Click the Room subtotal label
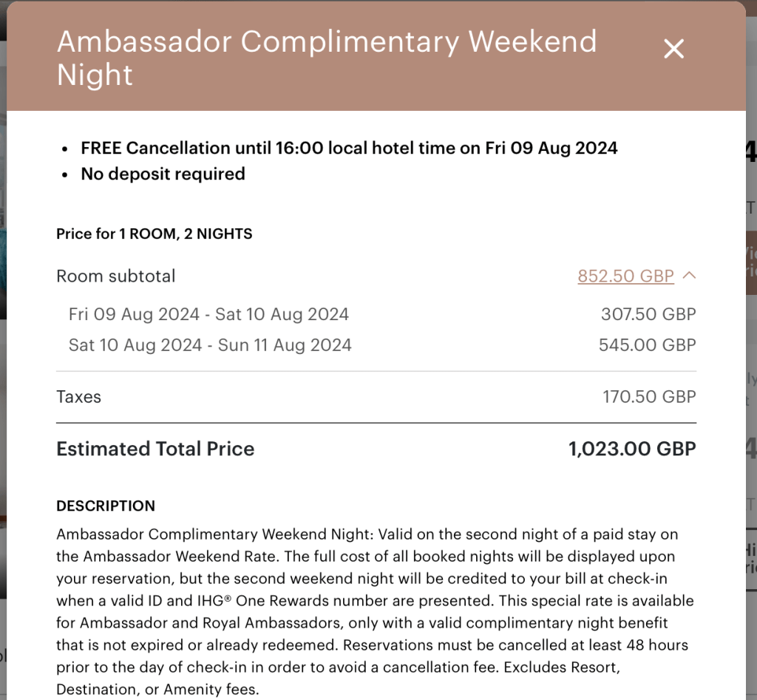The width and height of the screenshot is (757, 700). coord(116,276)
